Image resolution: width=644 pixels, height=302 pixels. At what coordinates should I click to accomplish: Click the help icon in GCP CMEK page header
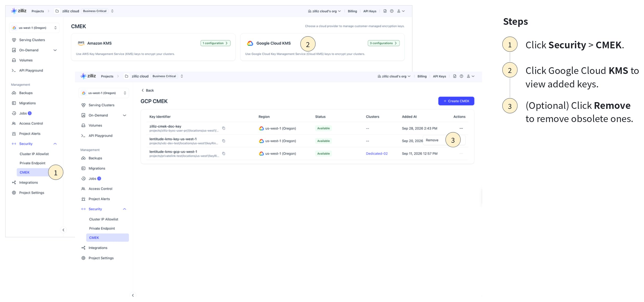click(x=461, y=76)
